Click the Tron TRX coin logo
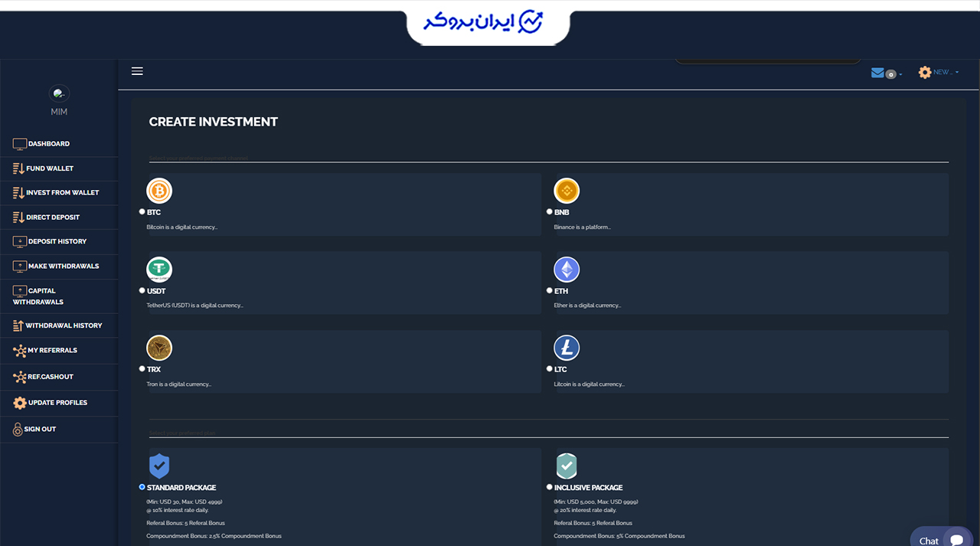 coord(159,348)
